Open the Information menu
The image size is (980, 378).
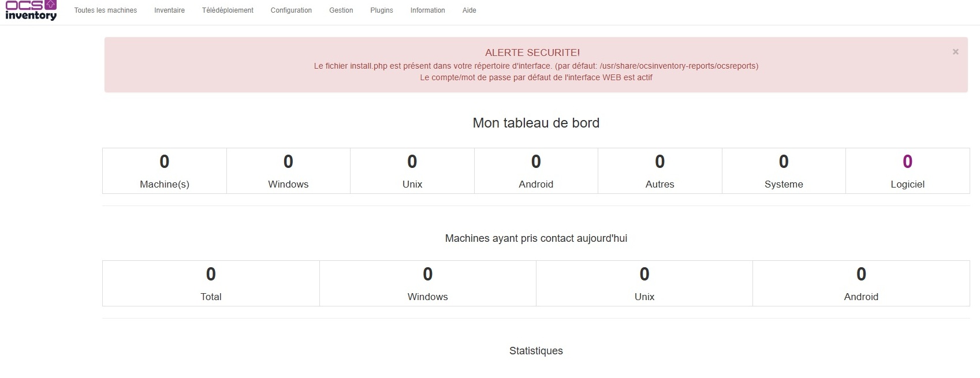pyautogui.click(x=427, y=10)
